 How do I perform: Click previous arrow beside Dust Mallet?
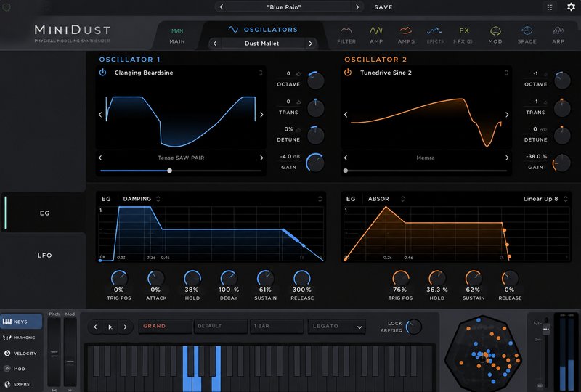tap(215, 44)
